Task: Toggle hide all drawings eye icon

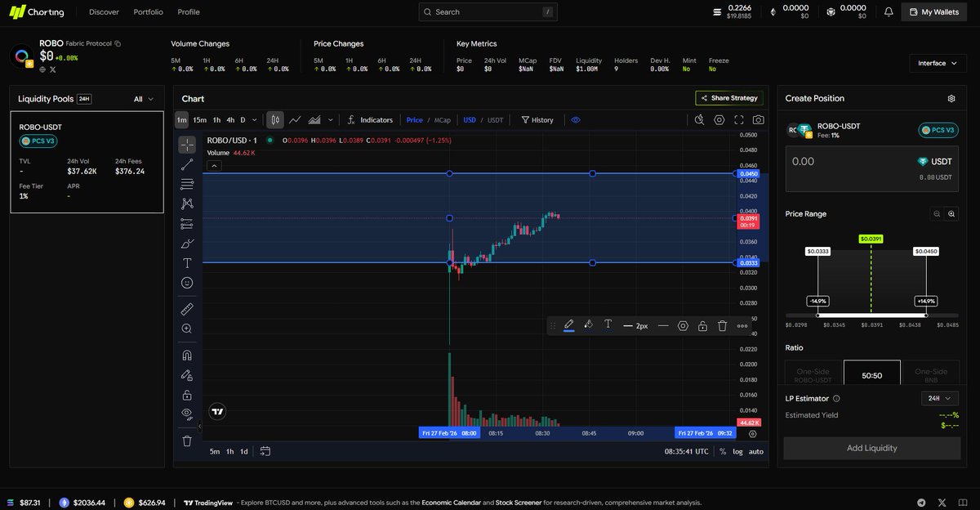Action: tap(187, 414)
